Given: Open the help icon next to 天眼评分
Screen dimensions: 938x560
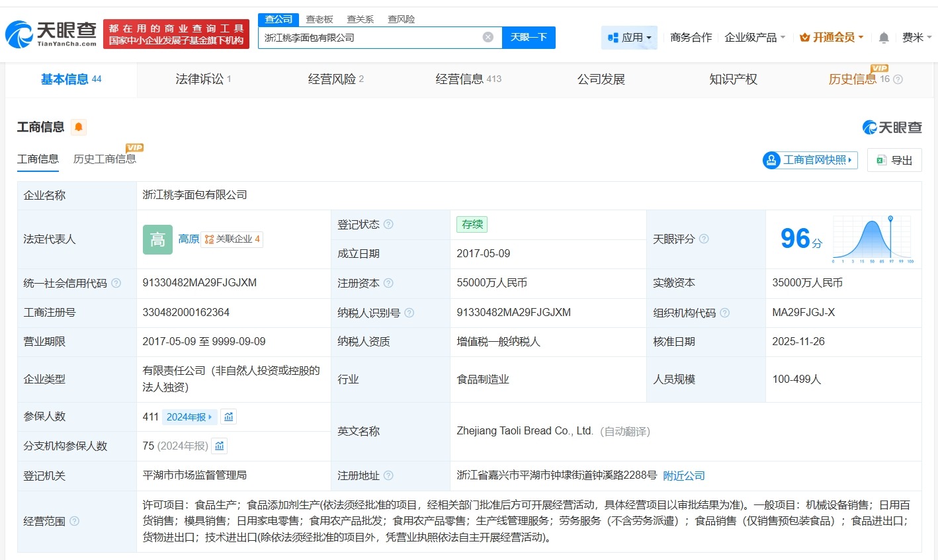Looking at the screenshot, I should click(704, 239).
